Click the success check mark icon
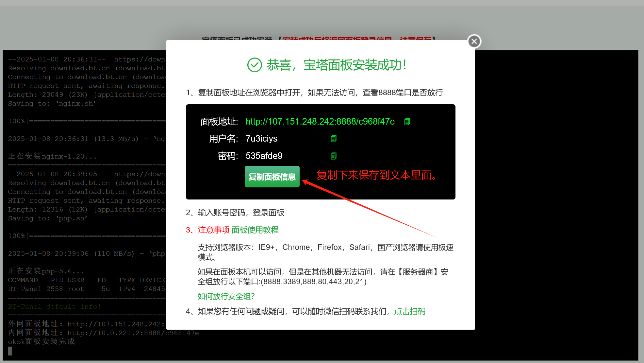Viewport: 644px width, 363px height. point(255,65)
